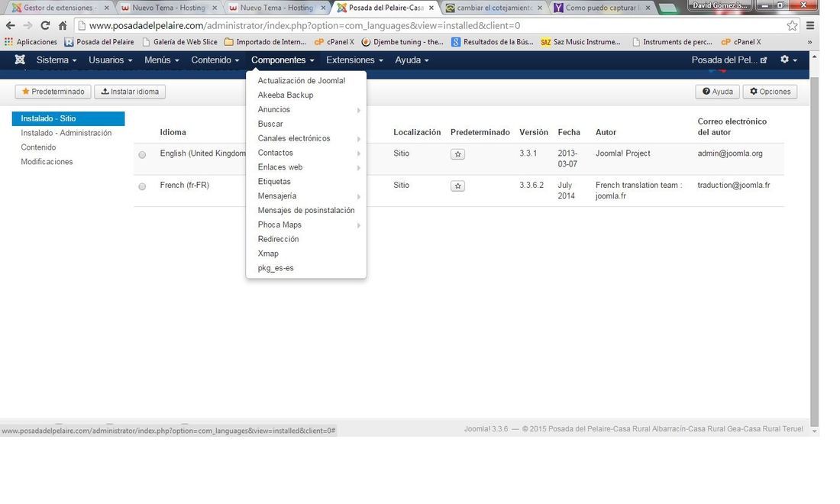The height and width of the screenshot is (504, 840).
Task: Click the browser forward arrow
Action: [27, 25]
